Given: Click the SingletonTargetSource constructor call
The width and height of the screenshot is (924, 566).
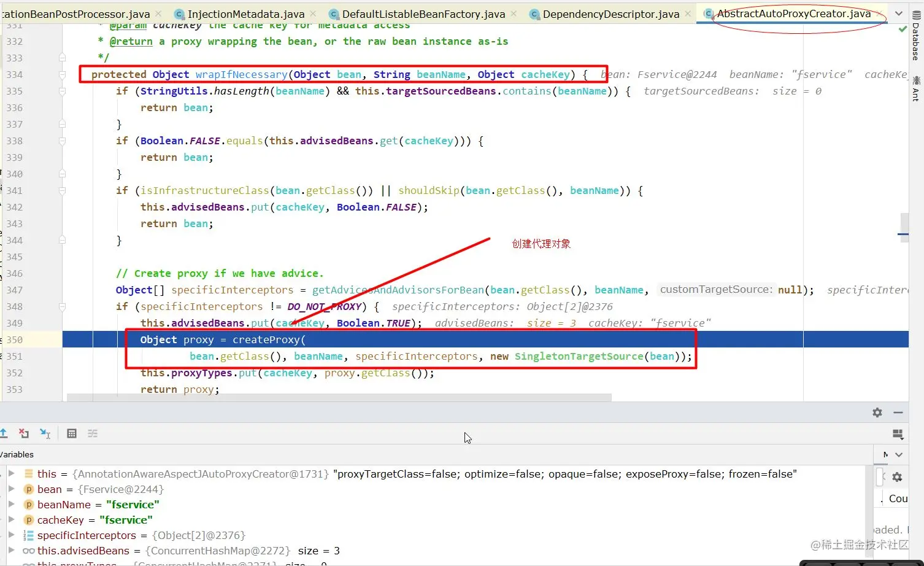Looking at the screenshot, I should tap(579, 356).
